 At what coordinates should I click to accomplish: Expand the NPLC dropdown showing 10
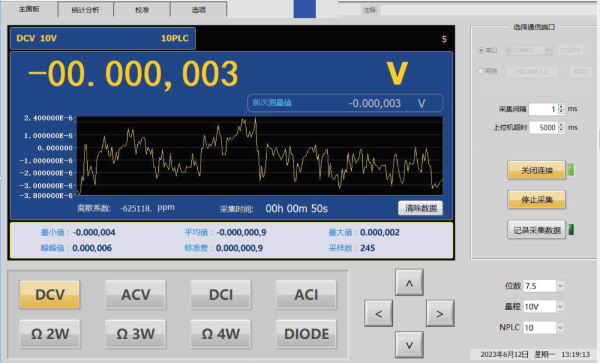(x=544, y=327)
